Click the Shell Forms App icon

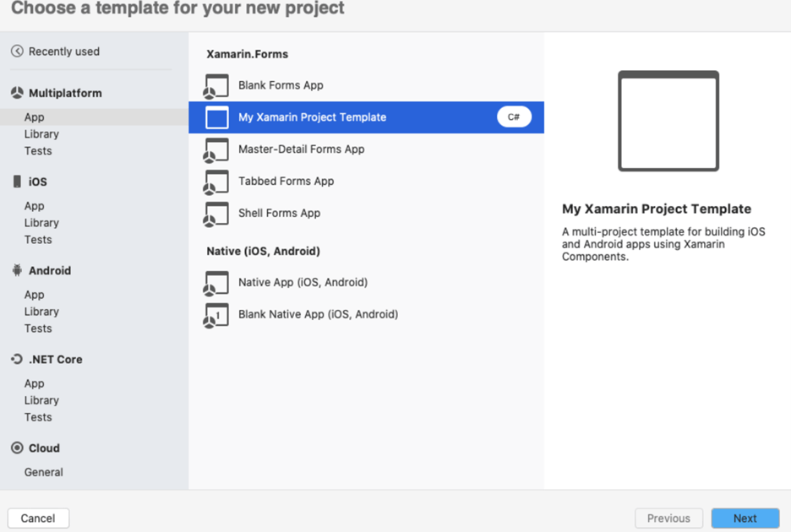click(216, 214)
